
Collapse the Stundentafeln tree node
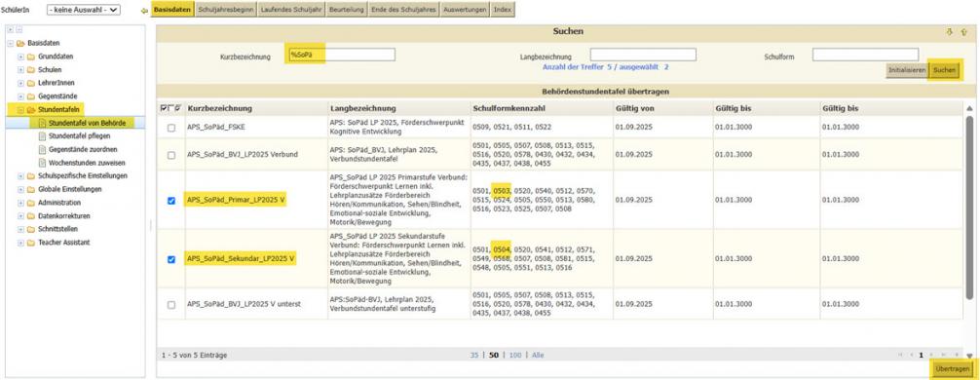coord(20,109)
